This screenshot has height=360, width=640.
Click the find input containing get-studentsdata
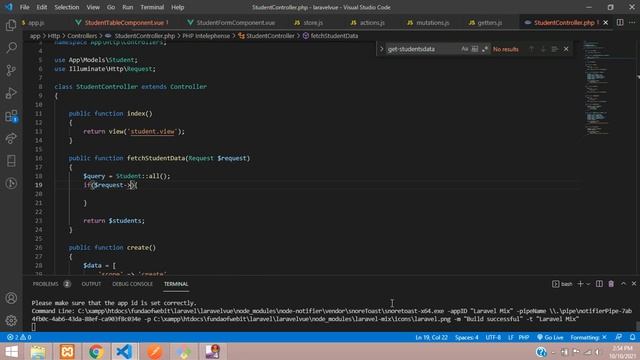tap(422, 49)
